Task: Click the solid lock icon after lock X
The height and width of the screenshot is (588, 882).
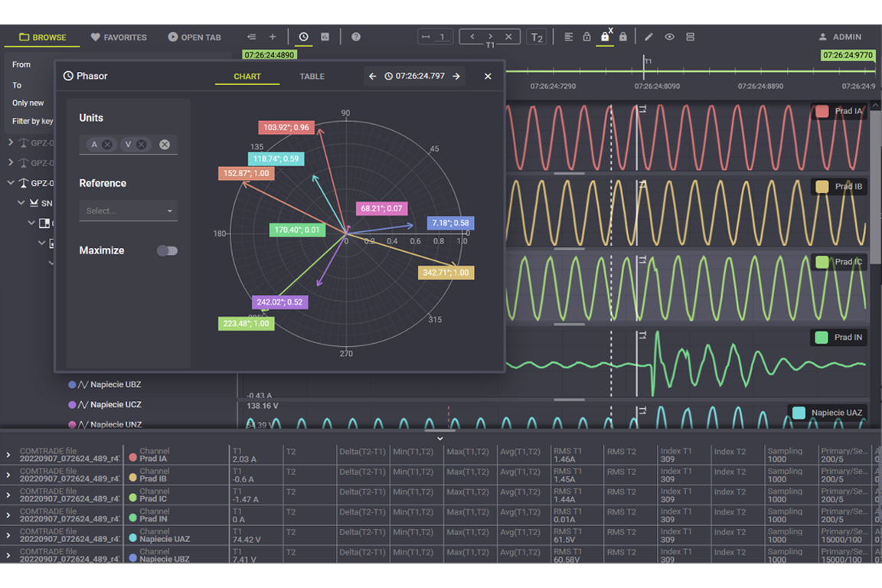Action: tap(622, 37)
